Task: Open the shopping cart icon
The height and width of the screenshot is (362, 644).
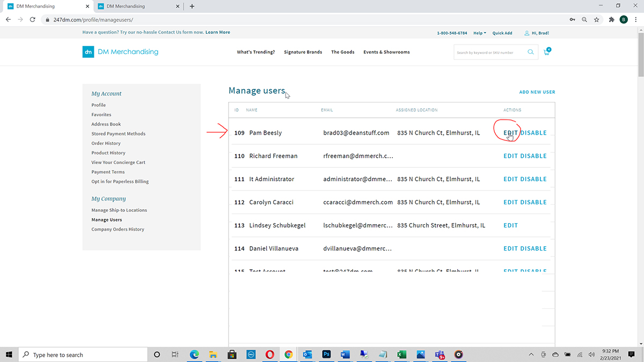Action: [x=547, y=52]
